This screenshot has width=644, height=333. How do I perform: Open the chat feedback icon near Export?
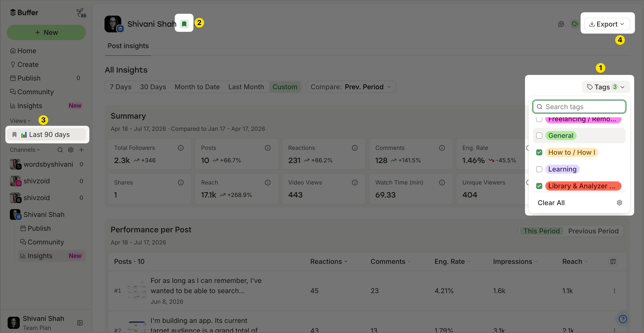click(x=561, y=24)
